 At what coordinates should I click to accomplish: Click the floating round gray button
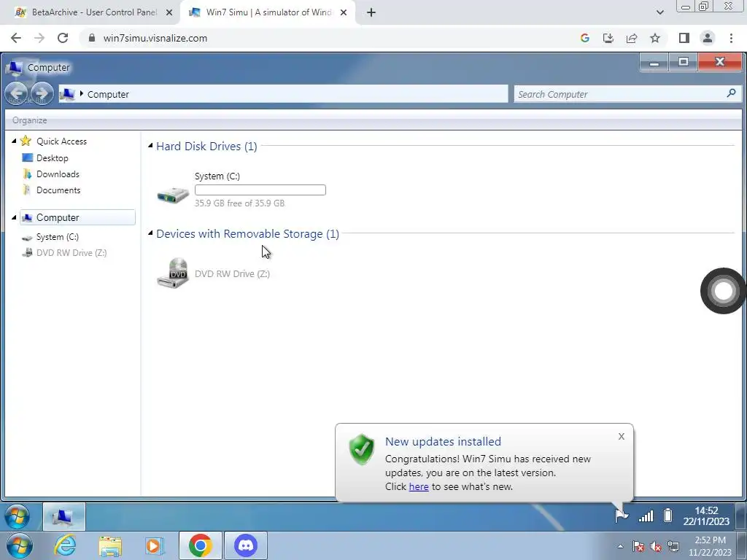coord(723,291)
